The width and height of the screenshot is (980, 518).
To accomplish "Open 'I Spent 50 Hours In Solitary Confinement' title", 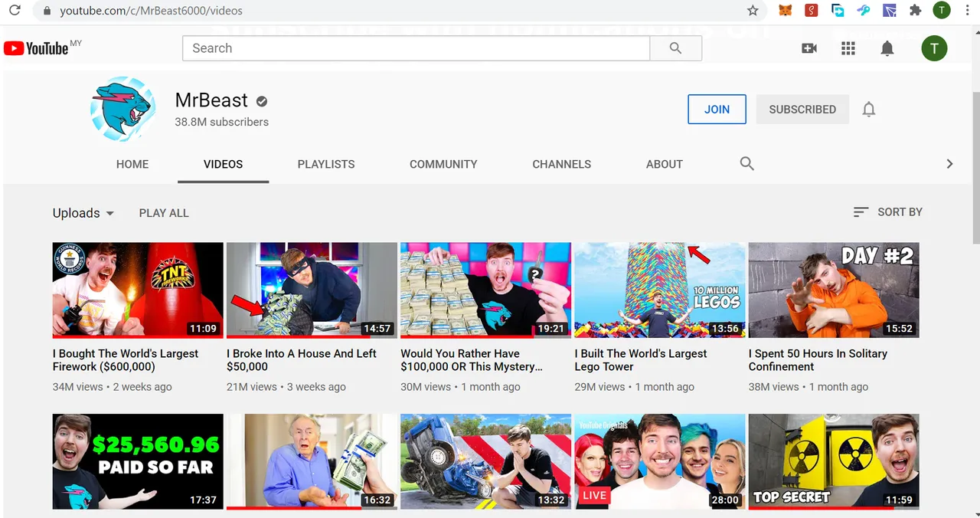I will (x=818, y=360).
